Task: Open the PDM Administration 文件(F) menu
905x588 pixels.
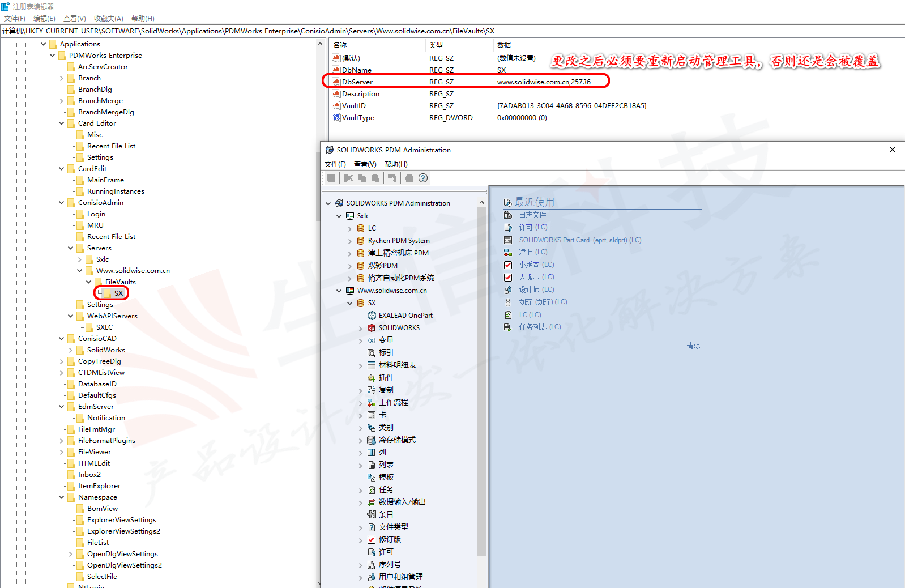Action: (x=335, y=164)
